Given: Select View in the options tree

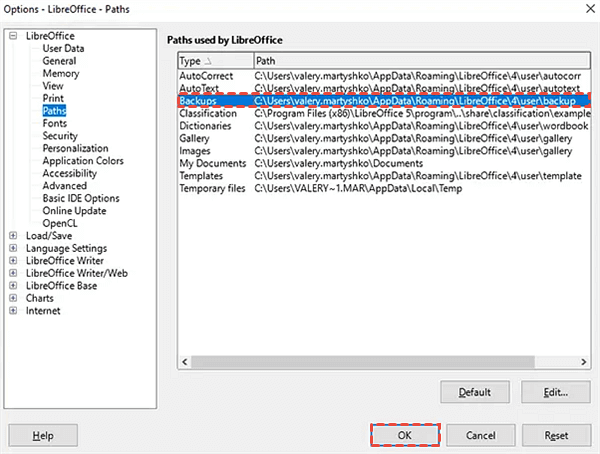Looking at the screenshot, I should 53,86.
